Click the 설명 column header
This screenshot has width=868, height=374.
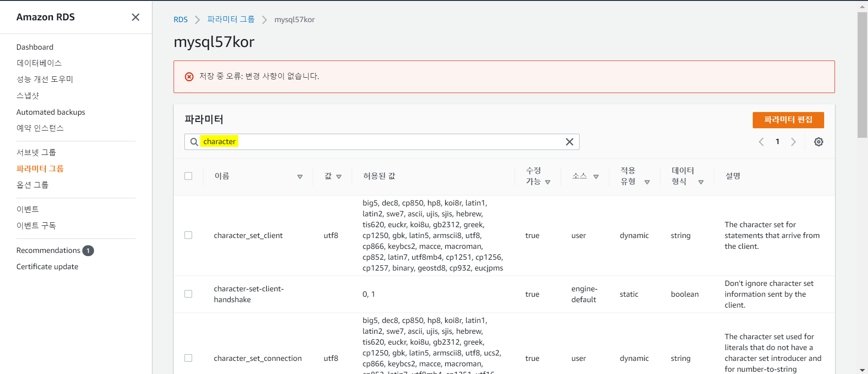pos(733,176)
